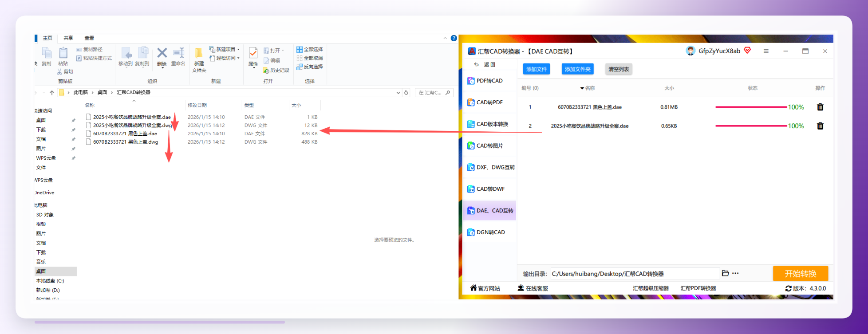Expand 轻松访问 dropdown
Screen dimensions: 868x334
click(238, 58)
